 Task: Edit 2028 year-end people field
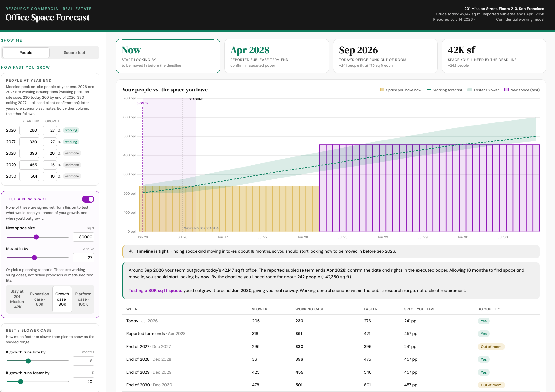coord(29,153)
